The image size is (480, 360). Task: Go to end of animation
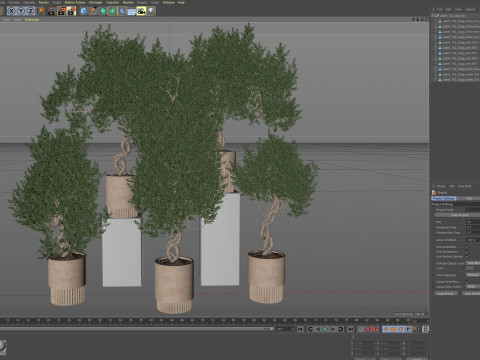pyautogui.click(x=351, y=329)
